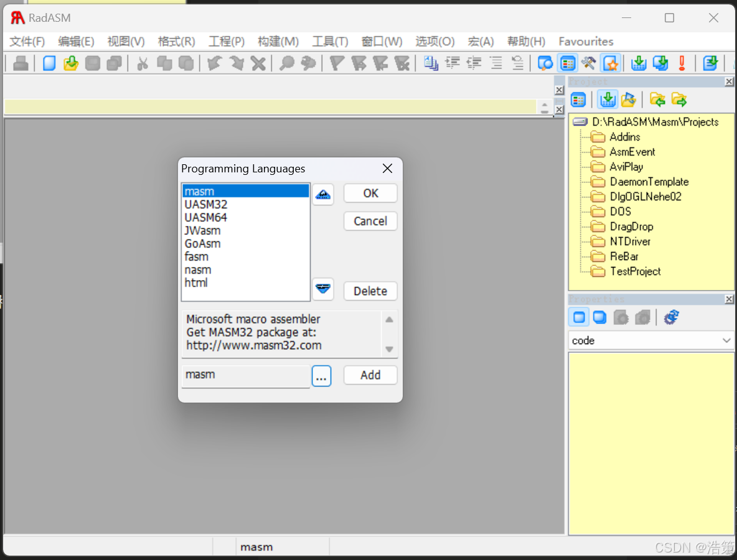Toggle the first blue square icon in Properties panel
The height and width of the screenshot is (560, 737).
pos(579,317)
